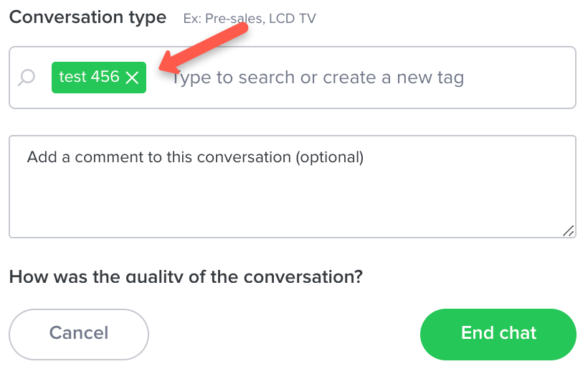Click the Ex: Pre-sales, LCD TV hint
This screenshot has height=369, width=588.
tap(250, 19)
